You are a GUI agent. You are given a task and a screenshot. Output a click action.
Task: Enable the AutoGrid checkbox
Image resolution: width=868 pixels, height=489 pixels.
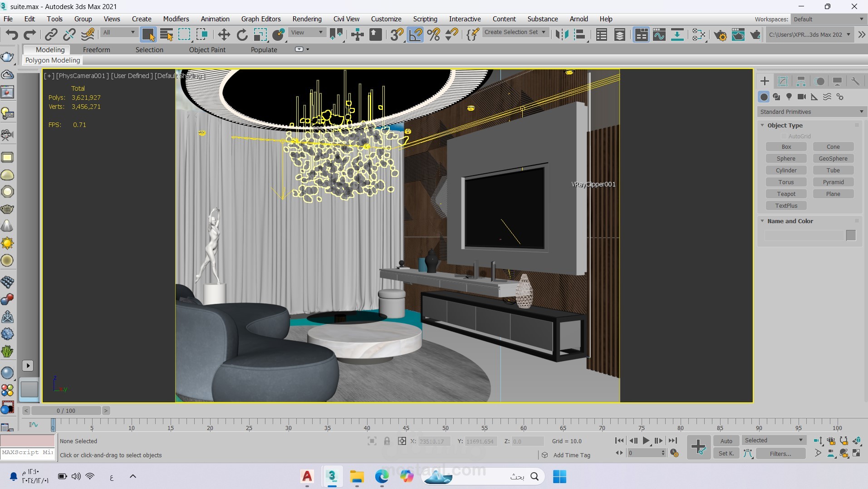coord(784,136)
